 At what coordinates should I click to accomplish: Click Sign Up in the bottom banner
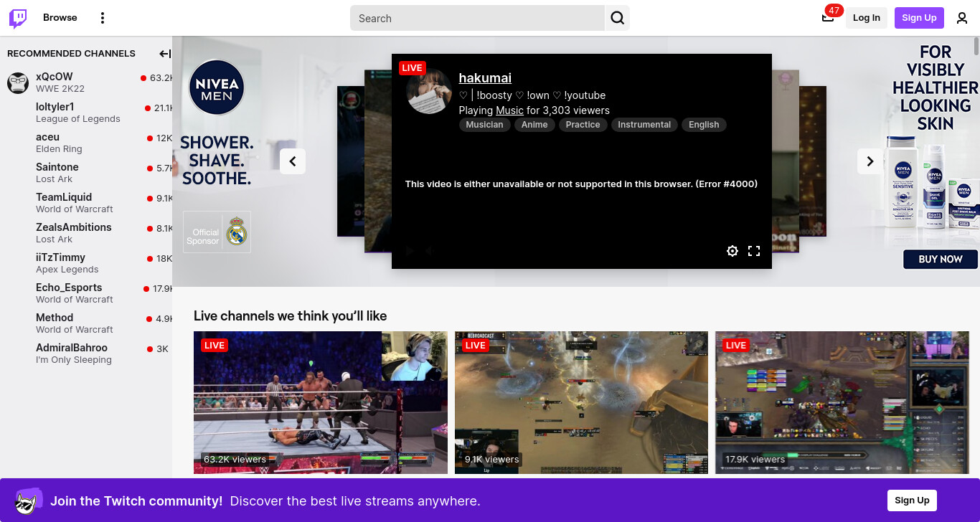[x=912, y=500]
